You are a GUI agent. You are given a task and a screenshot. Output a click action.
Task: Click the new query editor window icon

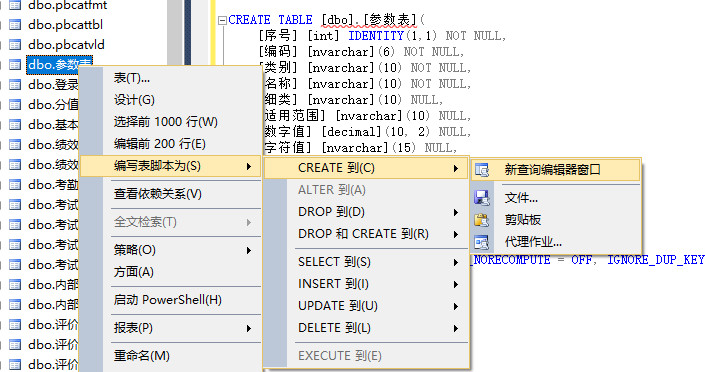point(482,170)
